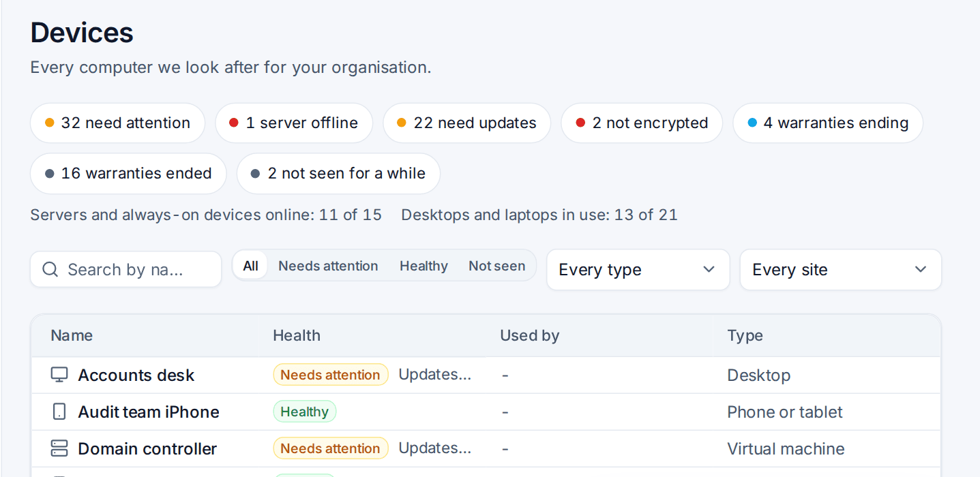Click the Updates… text in Domain controller row

(434, 448)
